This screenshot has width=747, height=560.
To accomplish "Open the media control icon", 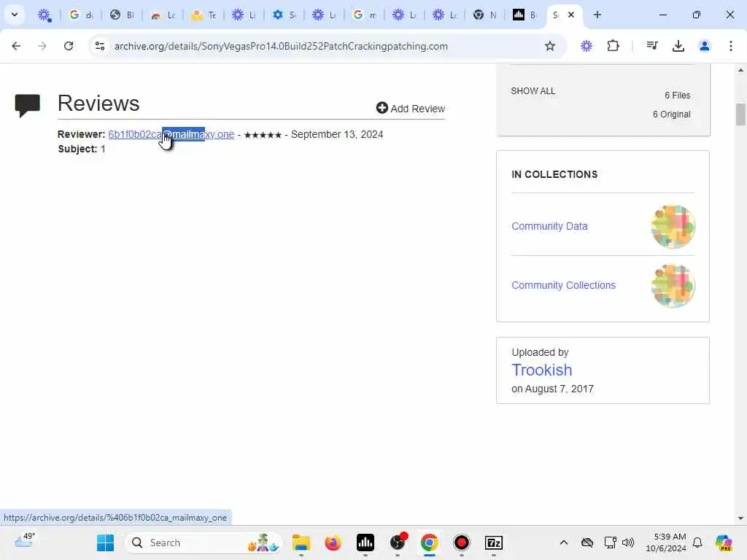I will [x=652, y=46].
